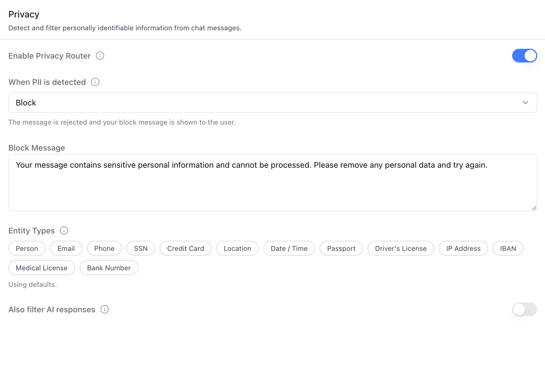
Task: Choose the Date / Time entity chip
Action: (289, 248)
